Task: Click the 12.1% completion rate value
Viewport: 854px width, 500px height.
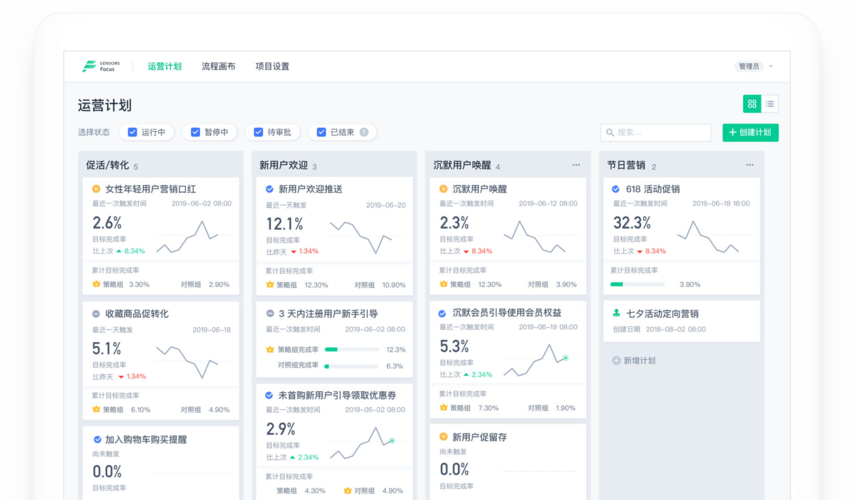Action: (284, 224)
